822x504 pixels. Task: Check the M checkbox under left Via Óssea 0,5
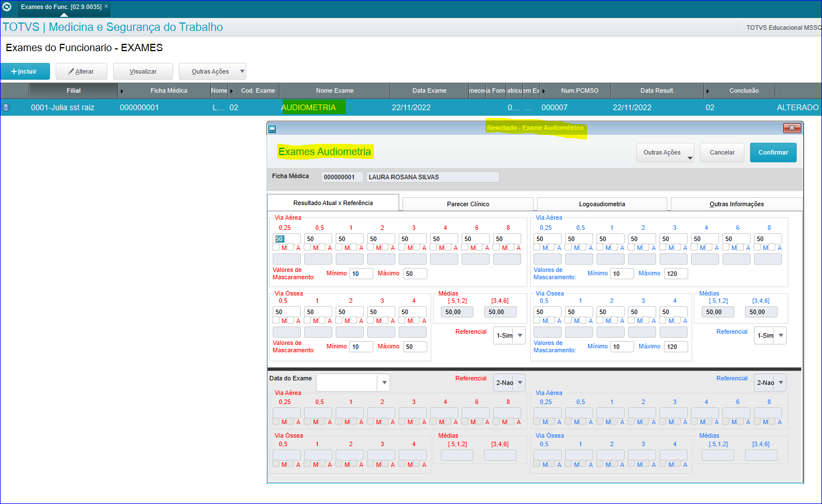276,320
